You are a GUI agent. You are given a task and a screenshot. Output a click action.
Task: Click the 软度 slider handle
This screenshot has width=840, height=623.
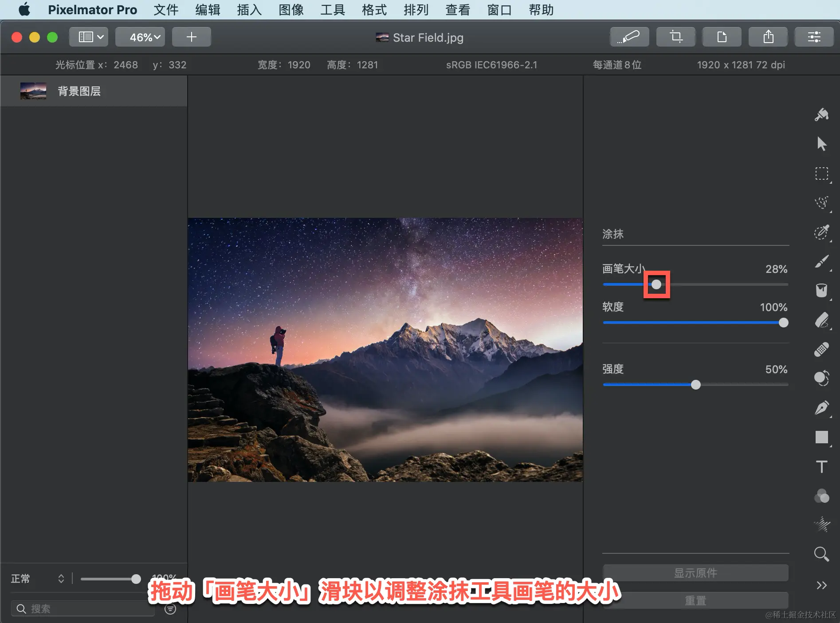pyautogui.click(x=784, y=323)
